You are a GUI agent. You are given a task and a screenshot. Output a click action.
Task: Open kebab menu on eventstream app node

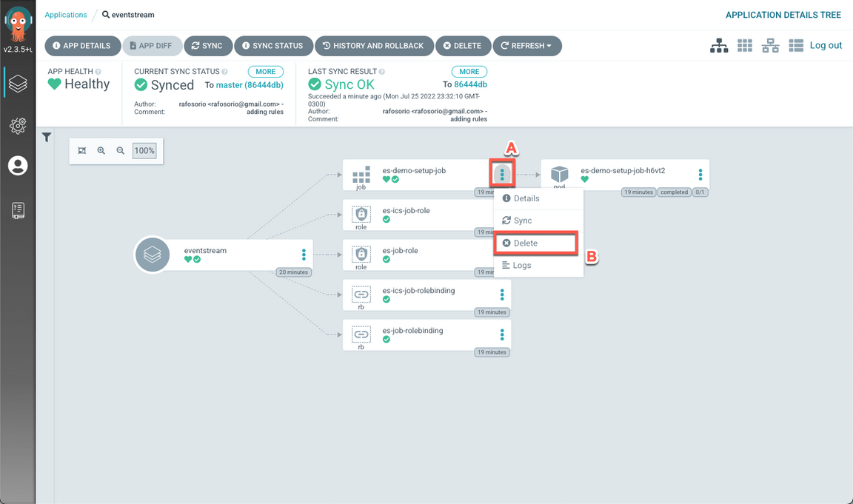(304, 255)
